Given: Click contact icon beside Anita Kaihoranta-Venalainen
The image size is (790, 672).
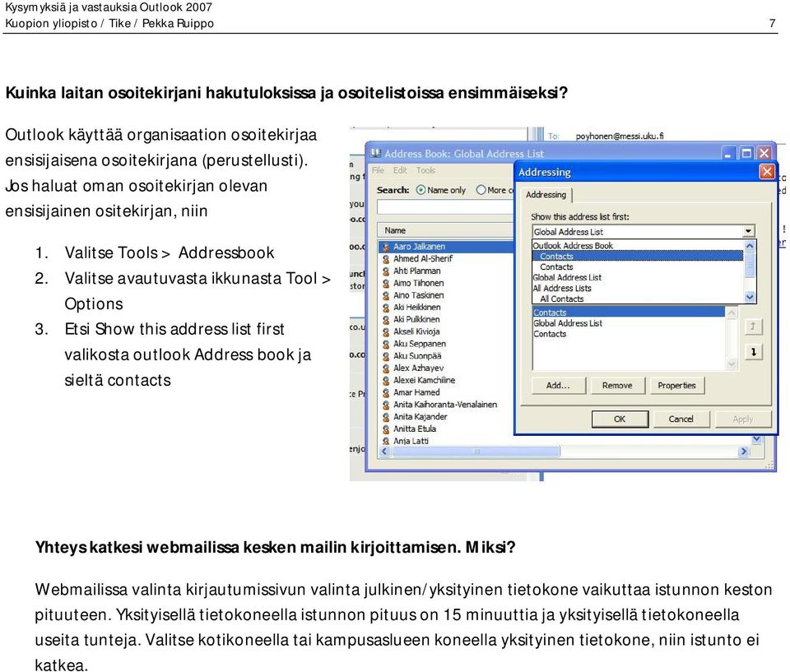Looking at the screenshot, I should 386,405.
